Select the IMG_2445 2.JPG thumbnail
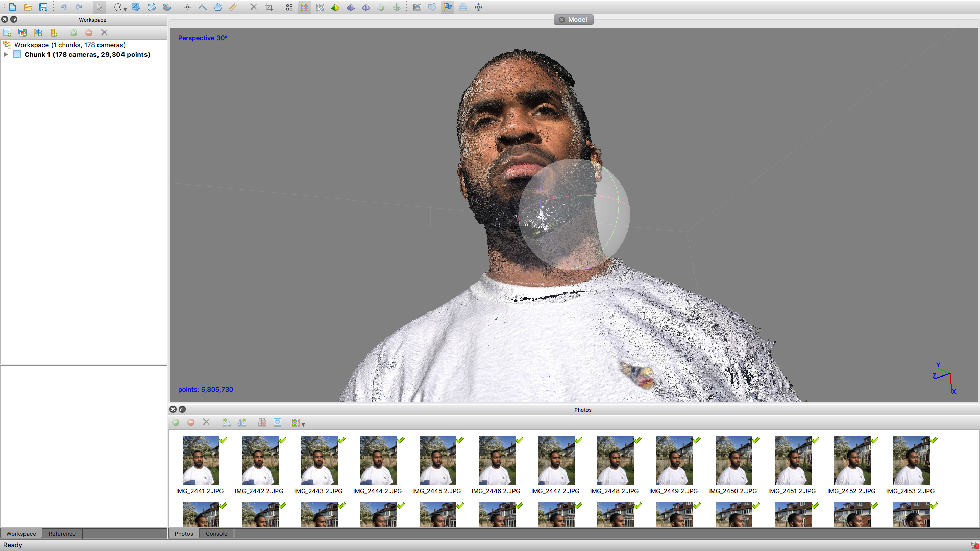Viewport: 980px width, 551px height. pos(437,460)
